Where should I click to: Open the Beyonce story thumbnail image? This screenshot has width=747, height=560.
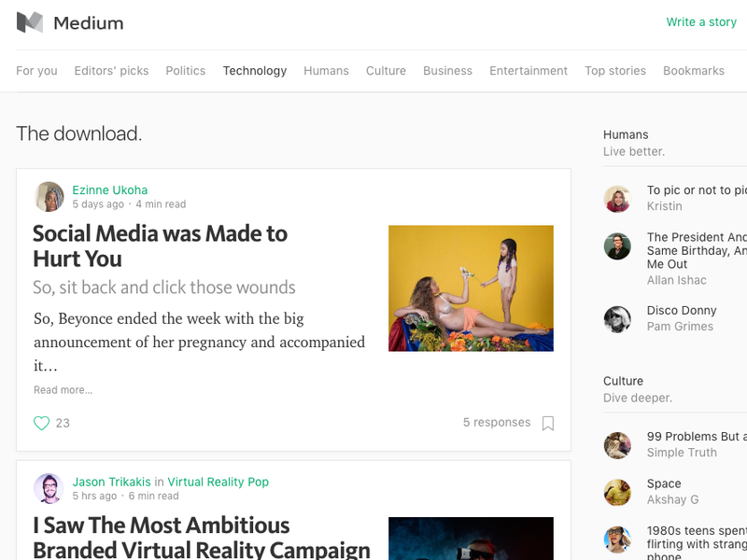pyautogui.click(x=472, y=288)
